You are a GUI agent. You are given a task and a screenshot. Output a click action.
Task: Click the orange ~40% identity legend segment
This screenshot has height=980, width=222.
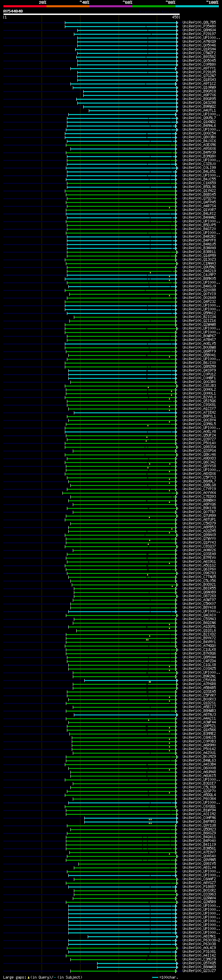coord(68,6)
